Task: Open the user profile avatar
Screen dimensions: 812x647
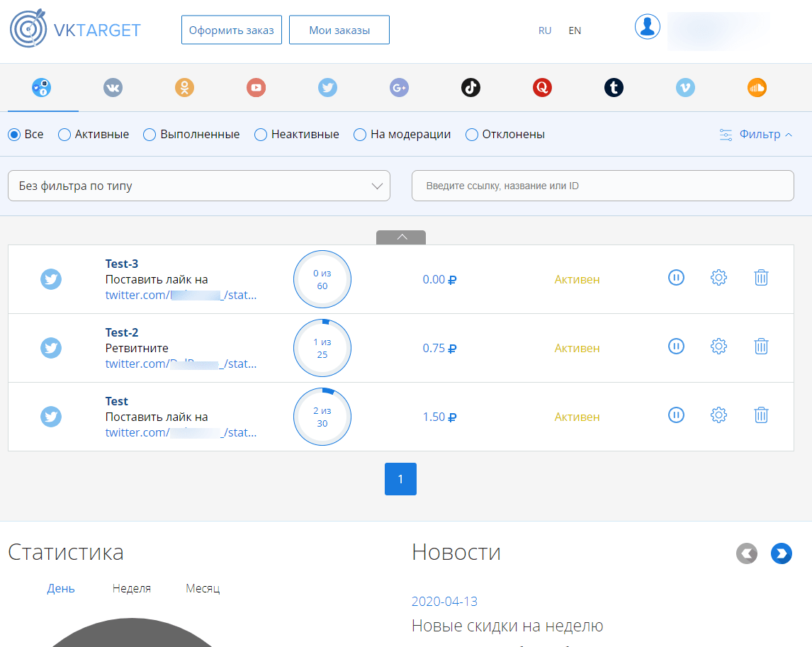Action: (648, 26)
